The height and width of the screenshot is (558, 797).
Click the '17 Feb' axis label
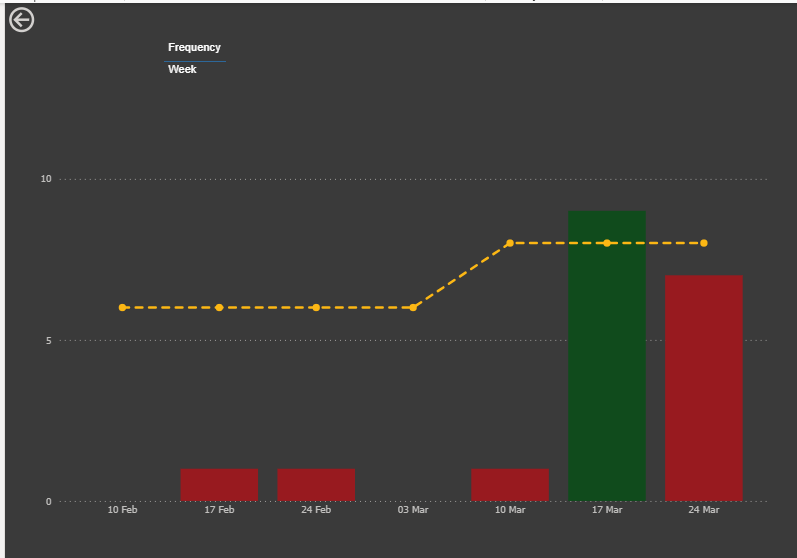click(x=219, y=510)
